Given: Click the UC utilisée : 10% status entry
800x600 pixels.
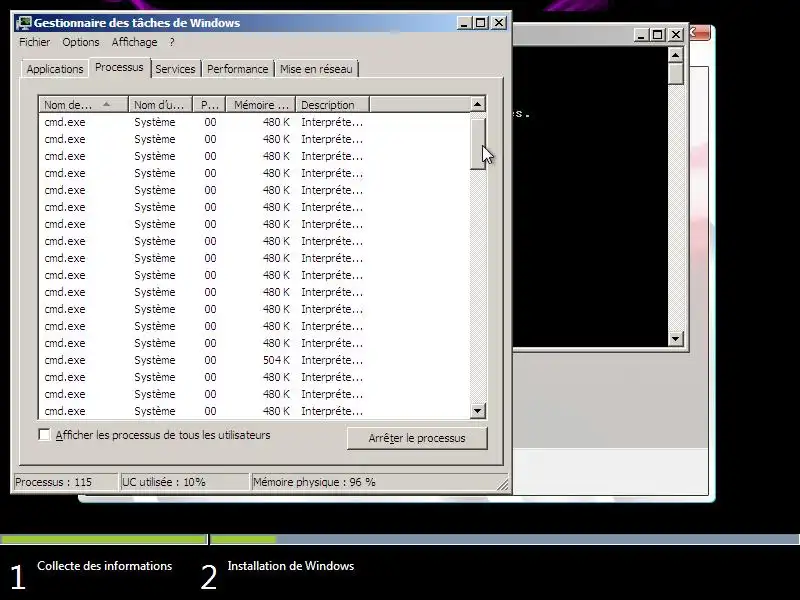Looking at the screenshot, I should coord(184,482).
